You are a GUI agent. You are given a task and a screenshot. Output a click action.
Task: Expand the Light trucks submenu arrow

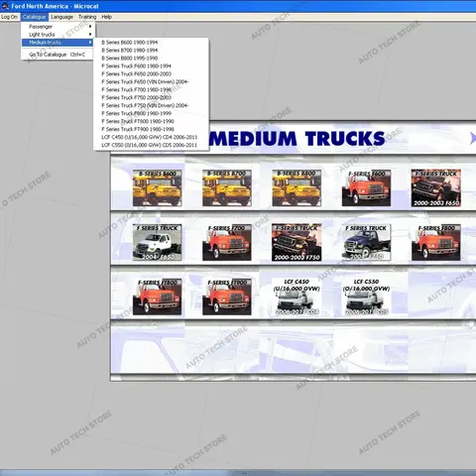pyautogui.click(x=90, y=35)
